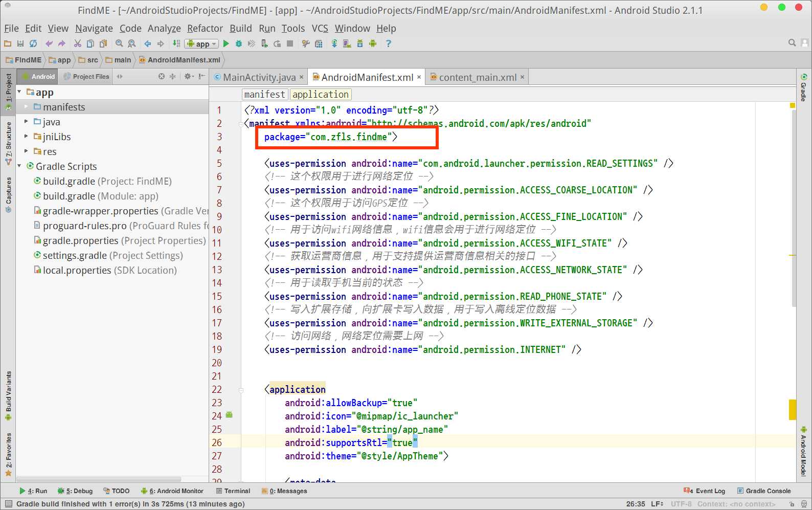Toggle the Build Variants tool window button
The height and width of the screenshot is (510, 812).
point(8,396)
